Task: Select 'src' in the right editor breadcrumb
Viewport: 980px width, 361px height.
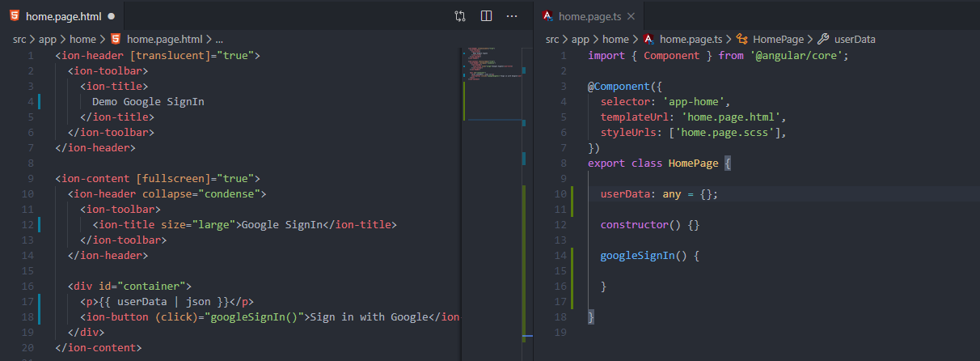Action: [553, 39]
